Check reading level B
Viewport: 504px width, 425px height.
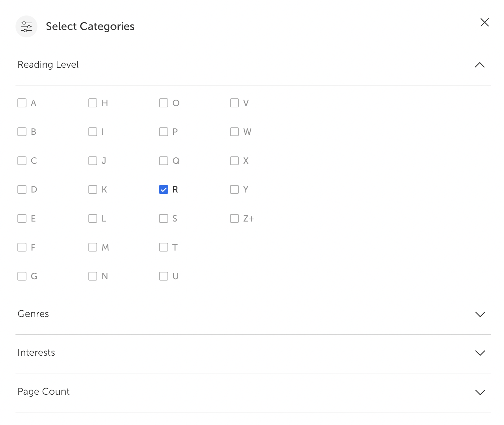tap(22, 132)
